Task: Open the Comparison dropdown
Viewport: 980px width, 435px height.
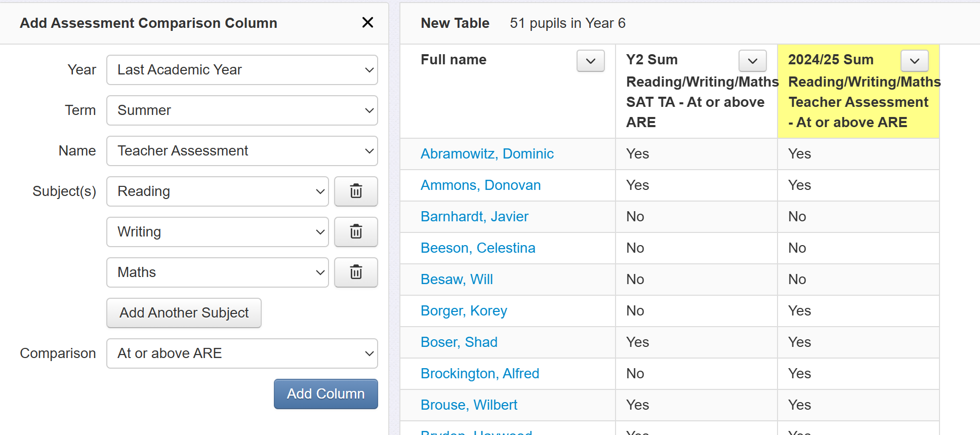Action: pyautogui.click(x=242, y=353)
